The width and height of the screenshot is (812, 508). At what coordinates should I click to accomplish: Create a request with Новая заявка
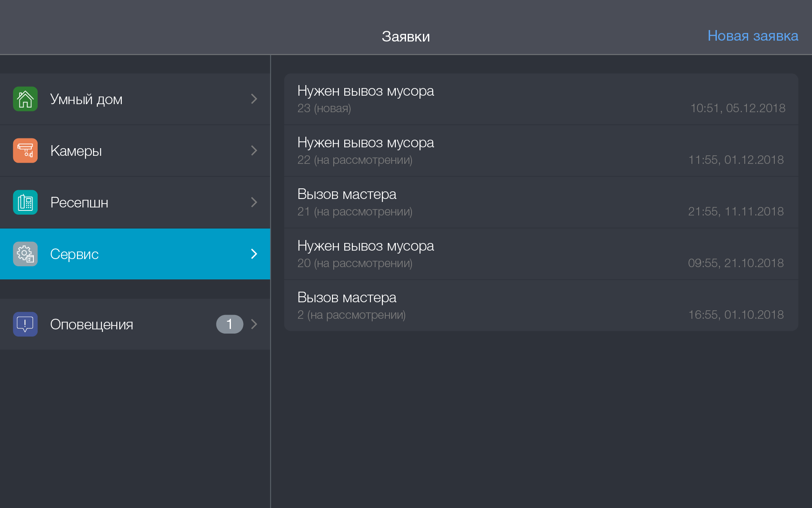click(753, 36)
